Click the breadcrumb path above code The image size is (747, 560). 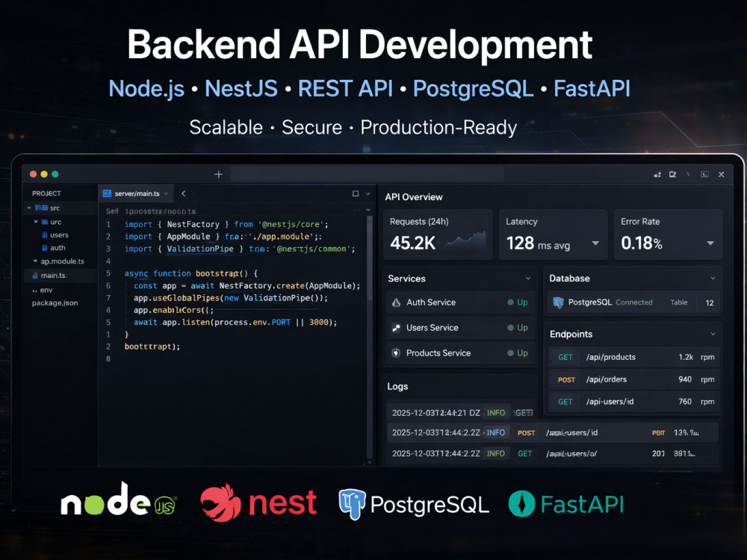click(x=151, y=211)
